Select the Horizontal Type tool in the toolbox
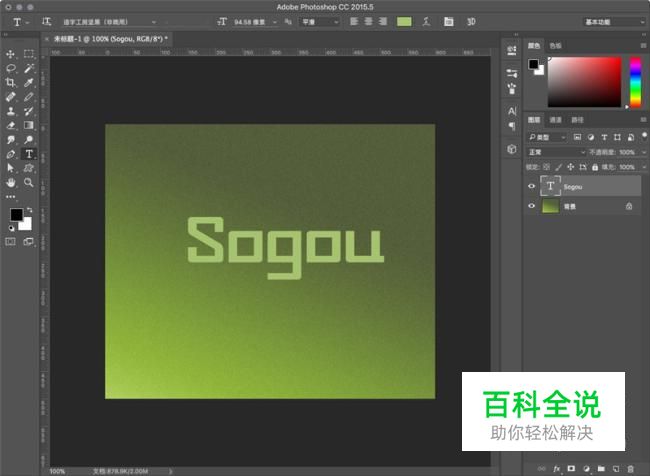The width and height of the screenshot is (650, 476). 29,154
